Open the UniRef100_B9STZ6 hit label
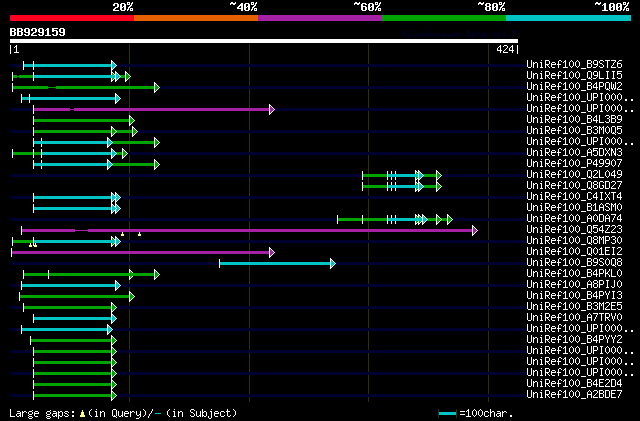 pyautogui.click(x=574, y=64)
